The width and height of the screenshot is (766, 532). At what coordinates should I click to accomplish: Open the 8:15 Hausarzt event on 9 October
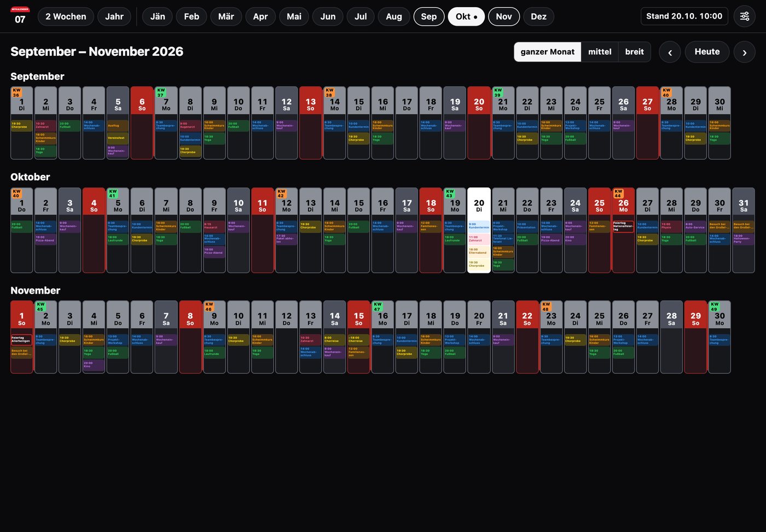(214, 226)
